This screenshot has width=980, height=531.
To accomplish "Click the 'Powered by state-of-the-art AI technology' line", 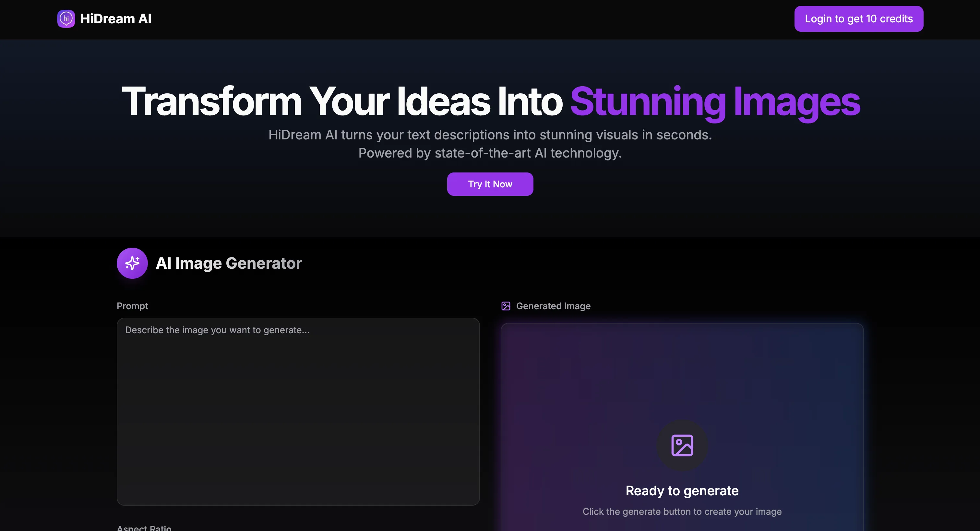I will point(490,153).
